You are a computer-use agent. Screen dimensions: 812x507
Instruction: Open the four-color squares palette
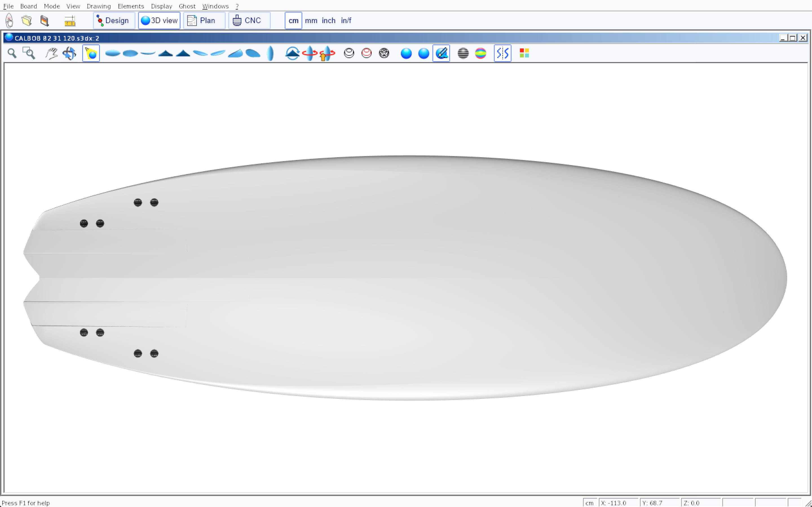524,53
